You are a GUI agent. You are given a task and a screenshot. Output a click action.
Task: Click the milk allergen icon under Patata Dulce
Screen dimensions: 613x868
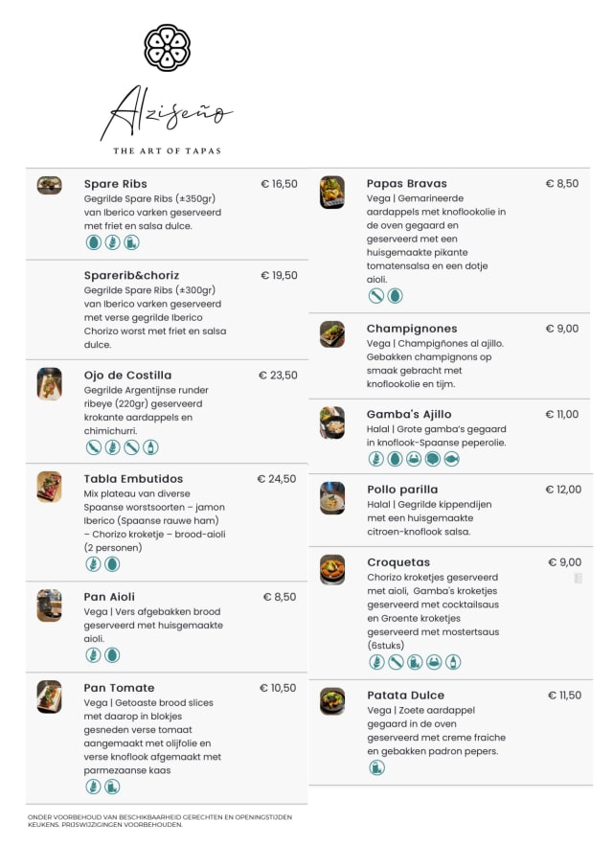(376, 767)
